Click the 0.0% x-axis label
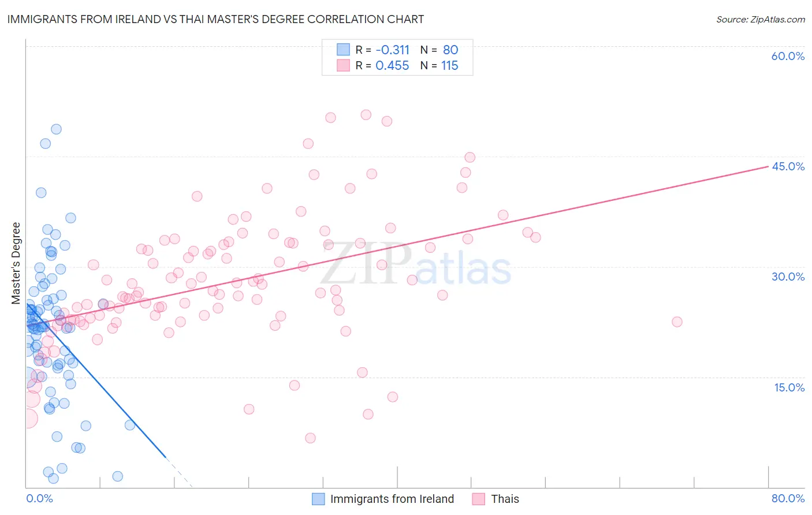The width and height of the screenshot is (812, 515). pos(39,498)
